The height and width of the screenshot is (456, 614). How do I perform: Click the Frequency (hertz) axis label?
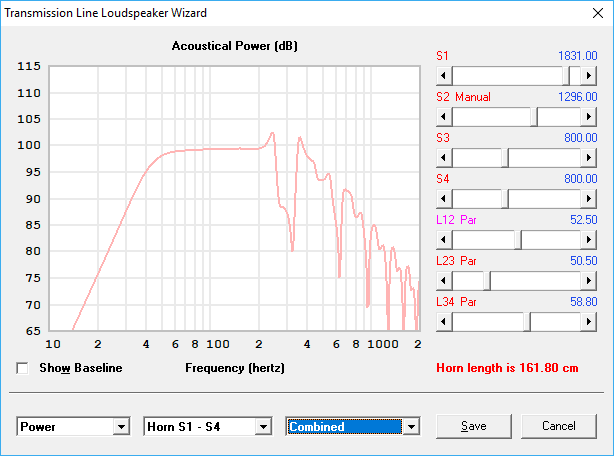click(235, 368)
